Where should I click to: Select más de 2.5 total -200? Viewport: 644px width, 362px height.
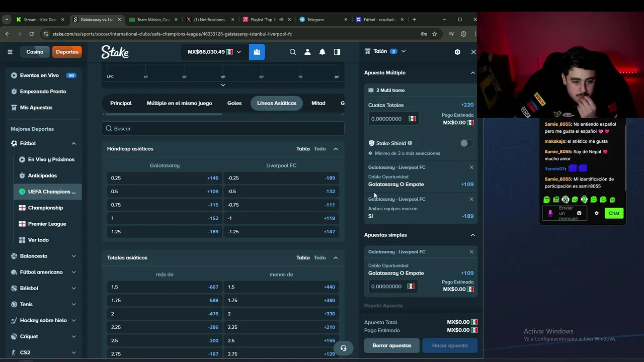165,340
